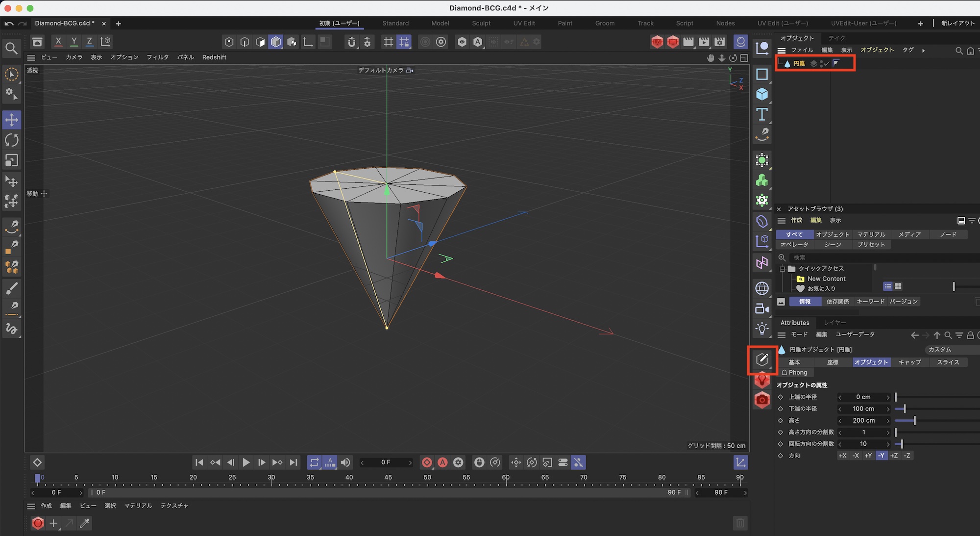Add a Light object
The height and width of the screenshot is (536, 980).
tap(762, 329)
